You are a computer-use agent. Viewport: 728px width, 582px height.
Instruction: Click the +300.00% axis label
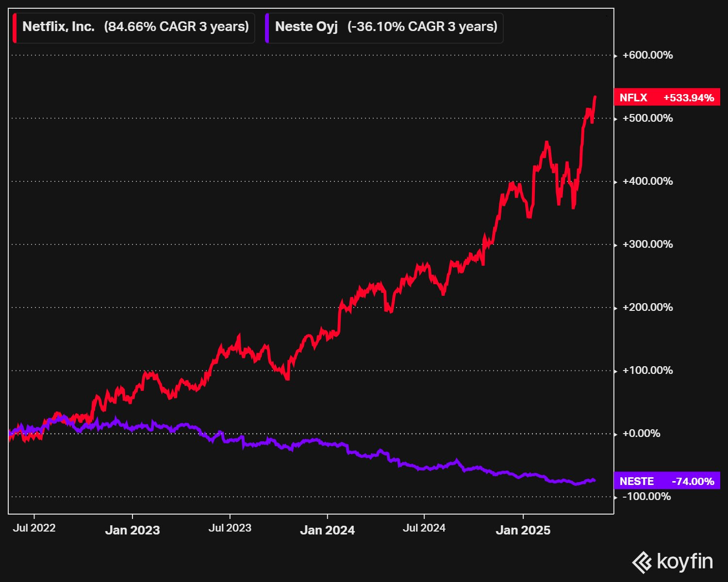click(647, 244)
